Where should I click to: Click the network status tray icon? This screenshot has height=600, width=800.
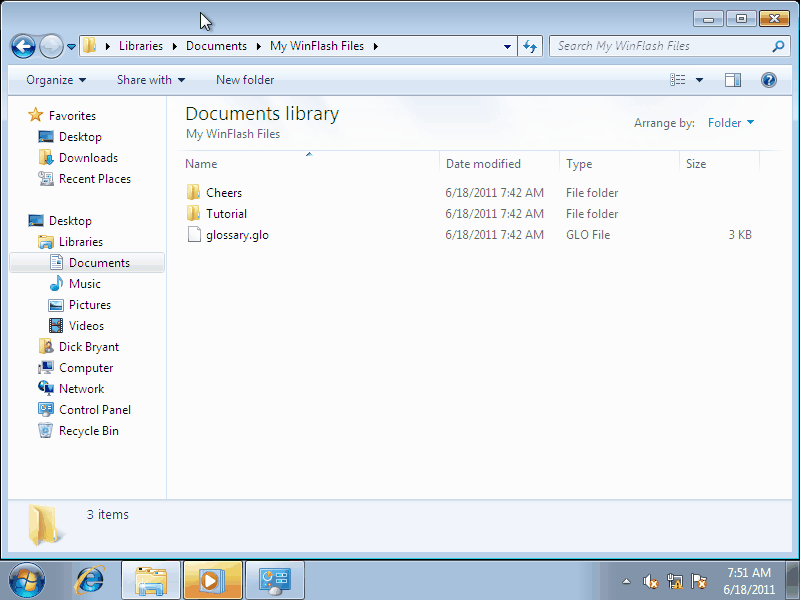click(x=674, y=581)
